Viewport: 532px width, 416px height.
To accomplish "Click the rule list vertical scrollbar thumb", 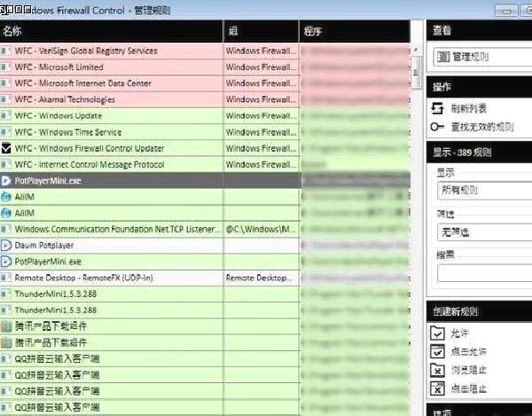I will point(417,73).
